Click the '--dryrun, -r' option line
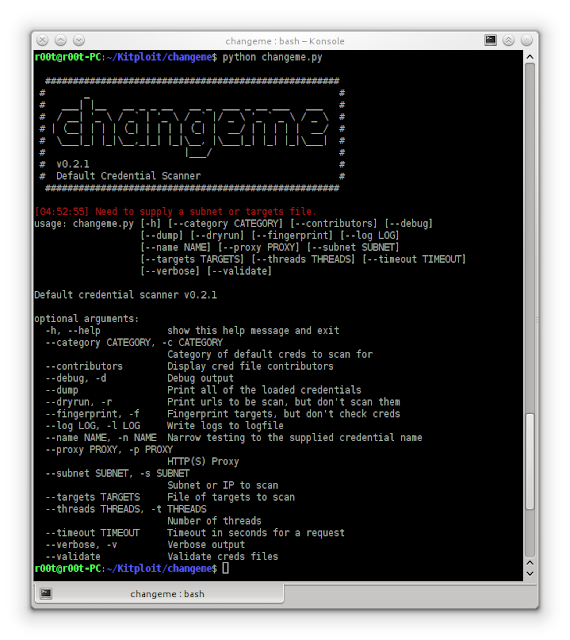This screenshot has width=570, height=640. (78, 402)
